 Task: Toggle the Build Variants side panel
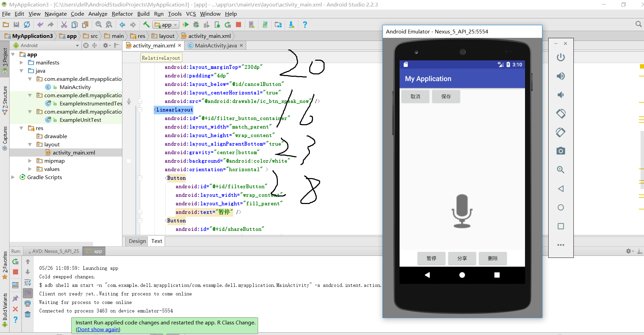click(5, 310)
